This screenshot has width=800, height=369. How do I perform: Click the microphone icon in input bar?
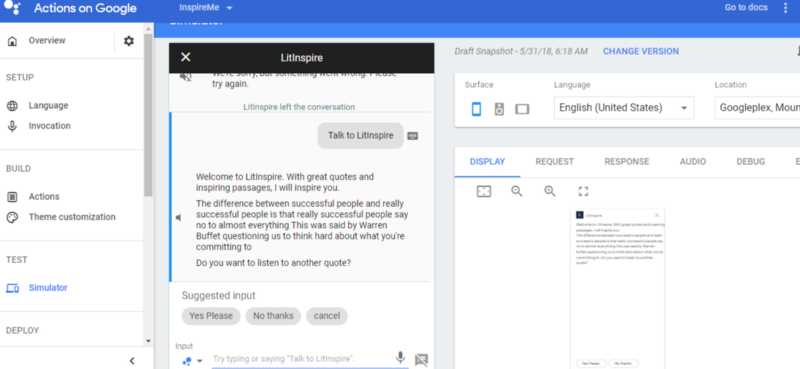[401, 358]
